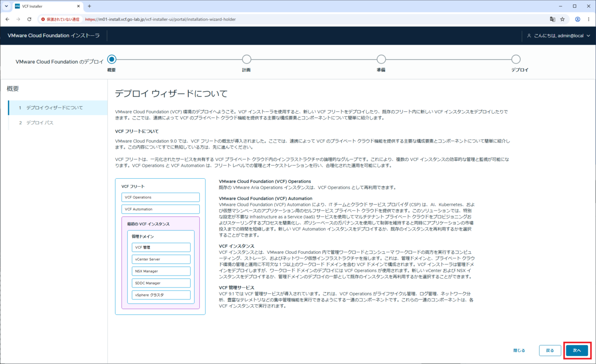This screenshot has width=596, height=364.
Task: Click the 戻る button
Action: [550, 351]
